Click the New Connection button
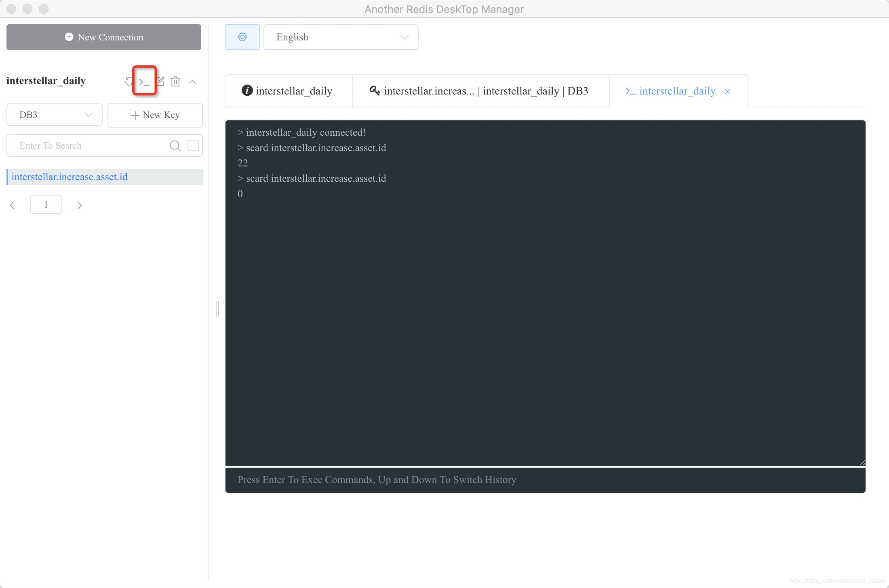The image size is (889, 588). pyautogui.click(x=104, y=37)
